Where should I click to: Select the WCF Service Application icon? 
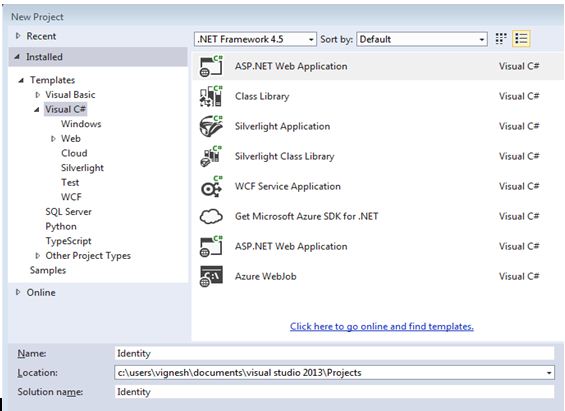(211, 186)
